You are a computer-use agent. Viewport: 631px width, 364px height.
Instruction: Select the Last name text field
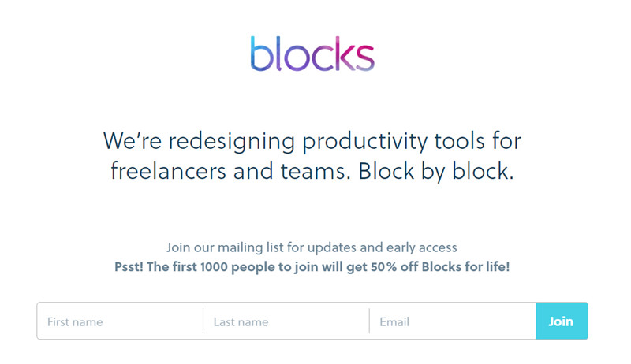coord(286,321)
